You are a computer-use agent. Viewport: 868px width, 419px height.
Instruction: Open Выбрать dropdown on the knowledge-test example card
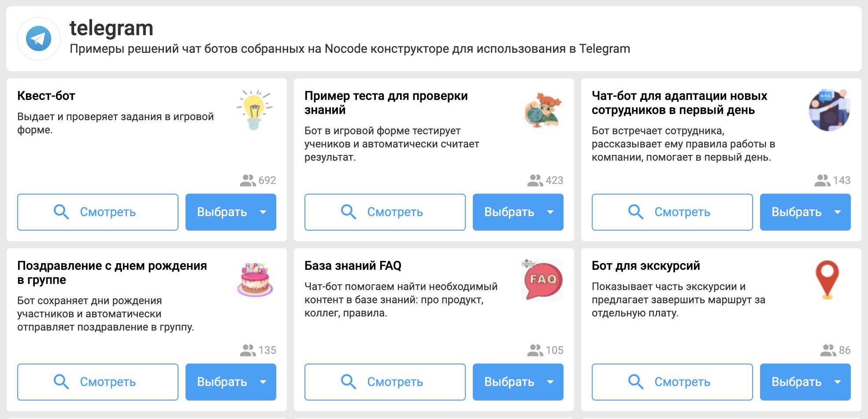(550, 212)
